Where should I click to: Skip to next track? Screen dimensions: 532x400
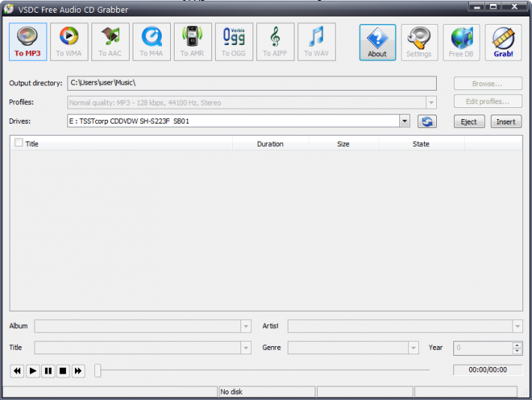[78, 371]
